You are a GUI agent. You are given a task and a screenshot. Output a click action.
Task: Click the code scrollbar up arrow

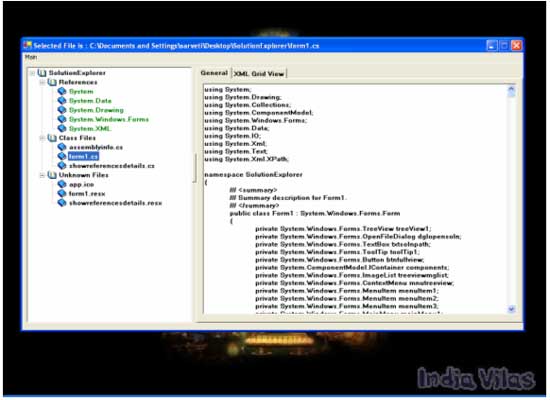pyautogui.click(x=511, y=89)
